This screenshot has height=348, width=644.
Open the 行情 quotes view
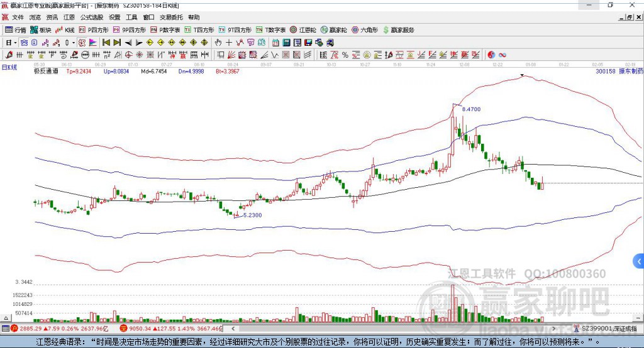click(x=16, y=30)
